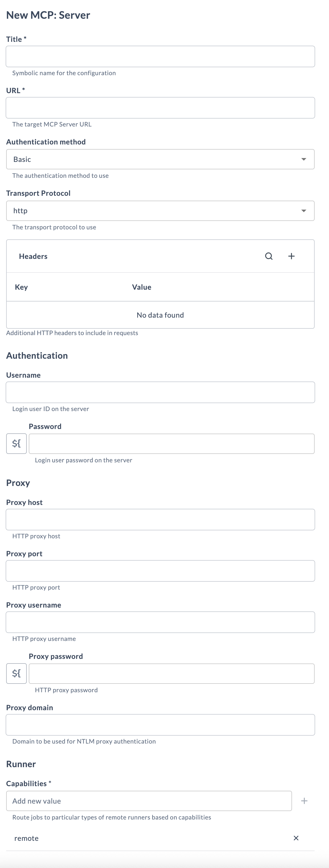Screen dimensions: 329x868
Task: Expand the http protocol selector arrow
Action: [304, 211]
